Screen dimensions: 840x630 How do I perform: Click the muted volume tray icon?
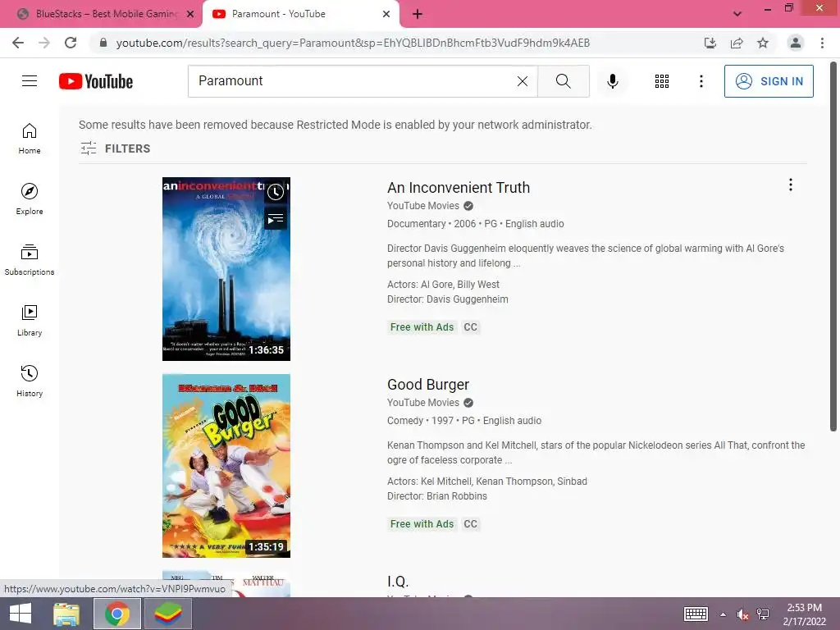click(x=742, y=614)
